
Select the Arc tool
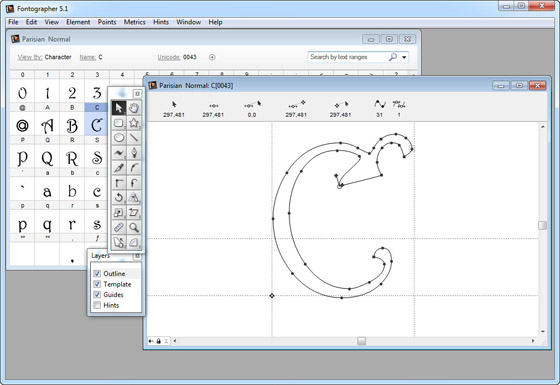tap(134, 242)
